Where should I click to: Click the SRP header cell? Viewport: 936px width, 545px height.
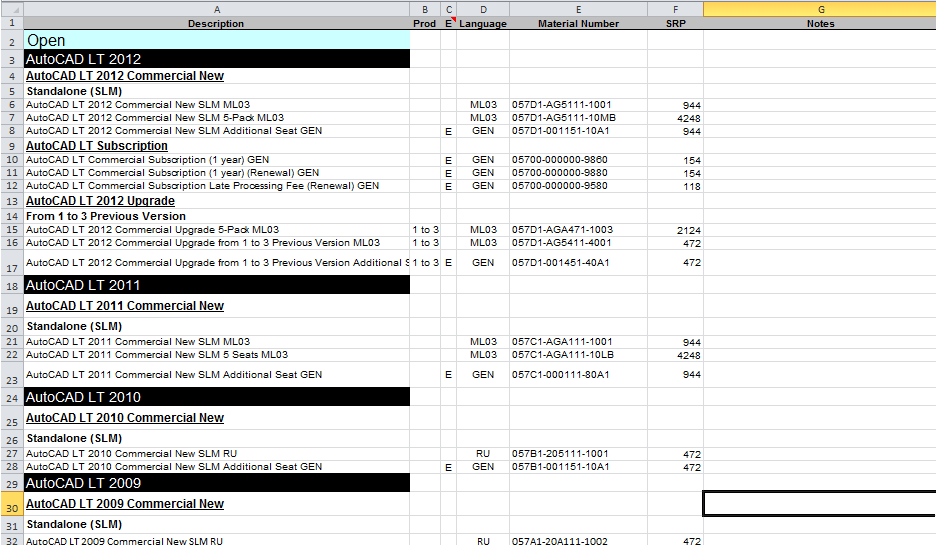click(675, 23)
